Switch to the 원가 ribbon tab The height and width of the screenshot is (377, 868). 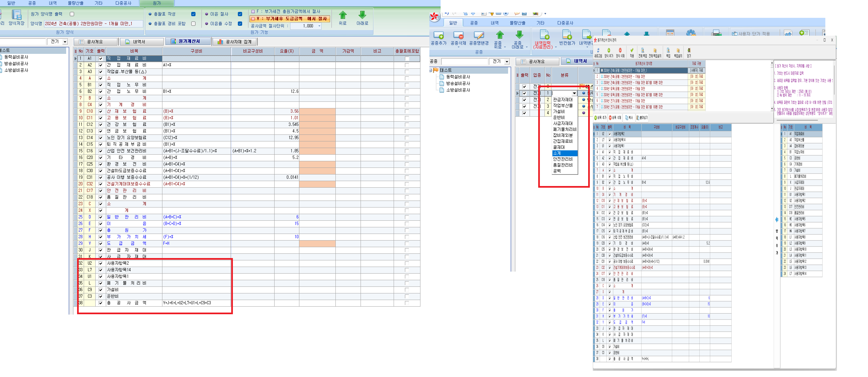157,3
